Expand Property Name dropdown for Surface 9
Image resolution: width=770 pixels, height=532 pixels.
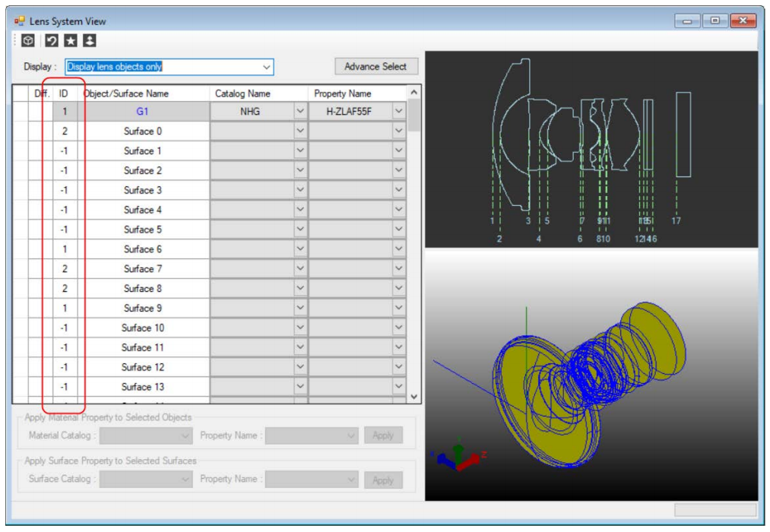tap(398, 309)
